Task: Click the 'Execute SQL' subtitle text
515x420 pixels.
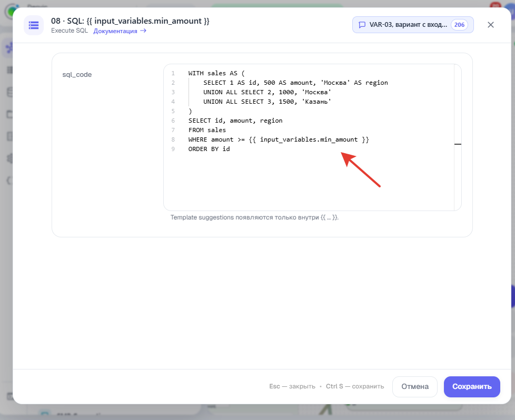Action: tap(70, 31)
